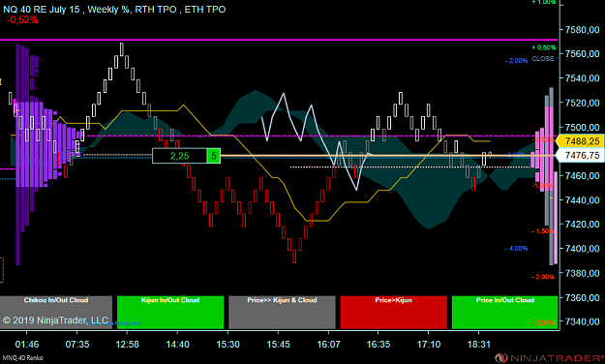Screen dimensions: 605x364
Task: Click the green +0,50% level label
Action: pyautogui.click(x=544, y=47)
